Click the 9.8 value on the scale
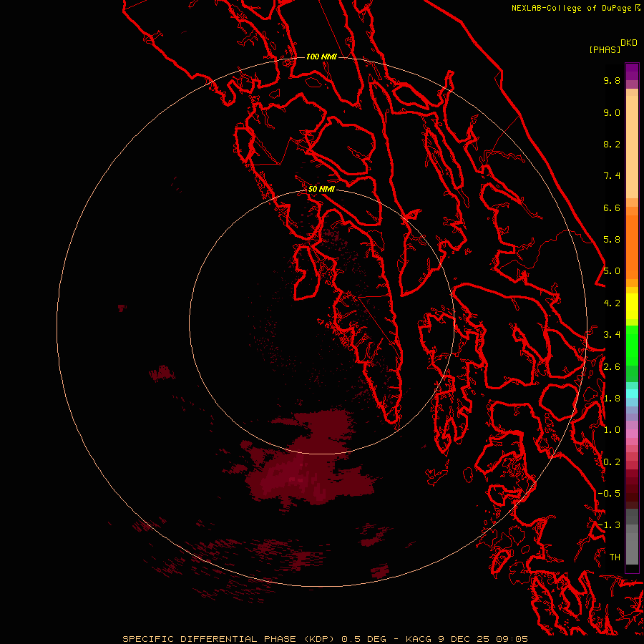 coord(612,80)
